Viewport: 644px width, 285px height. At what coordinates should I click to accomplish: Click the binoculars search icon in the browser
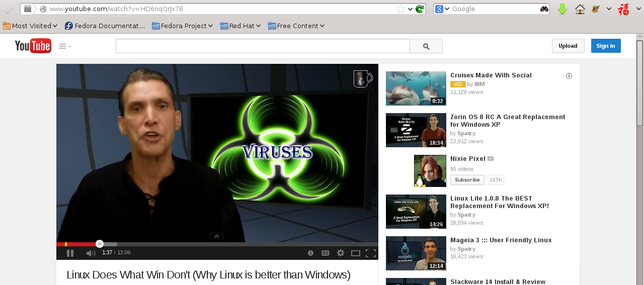[x=544, y=9]
